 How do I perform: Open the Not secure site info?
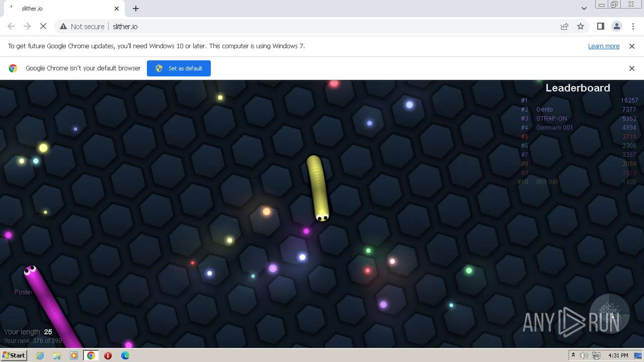[83, 26]
